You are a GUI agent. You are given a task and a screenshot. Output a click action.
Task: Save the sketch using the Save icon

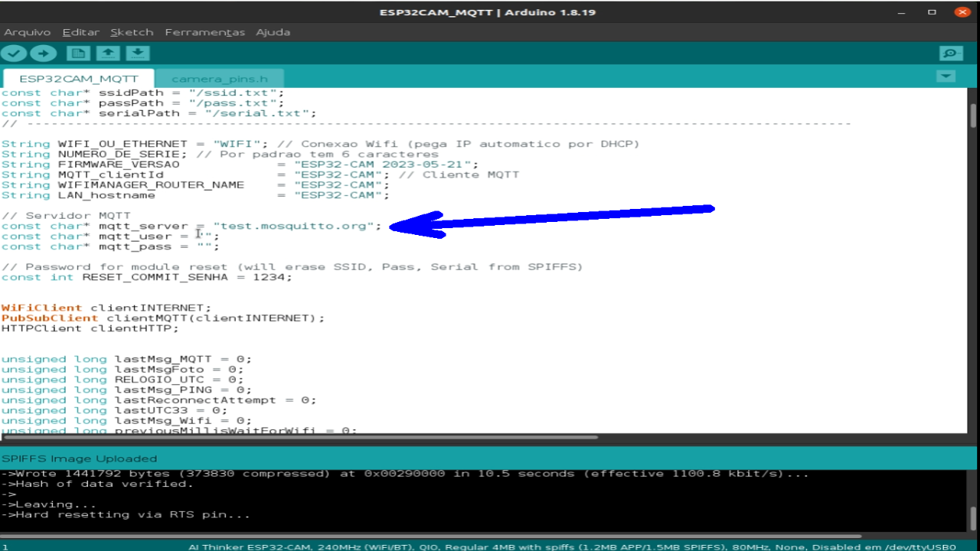(x=137, y=53)
